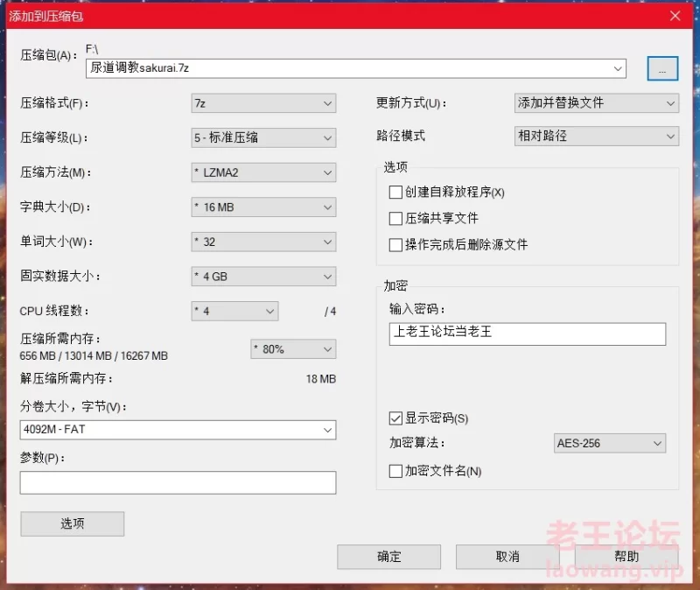700x590 pixels.
Task: Click the browse button next to archive name
Action: click(662, 68)
